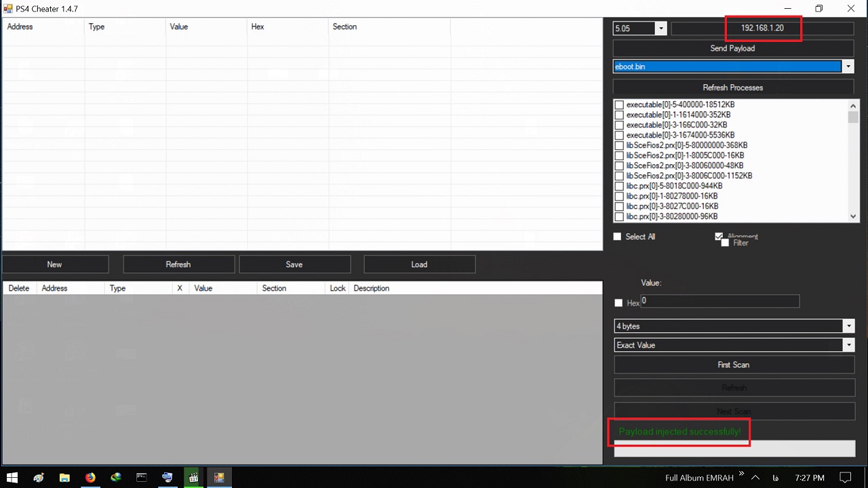Click the Send Payload button

(x=733, y=48)
